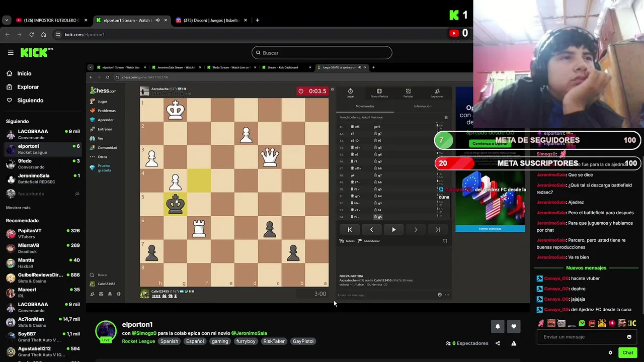Click the share icon near Espectadores
Screen dimensions: 644x362
click(498, 343)
